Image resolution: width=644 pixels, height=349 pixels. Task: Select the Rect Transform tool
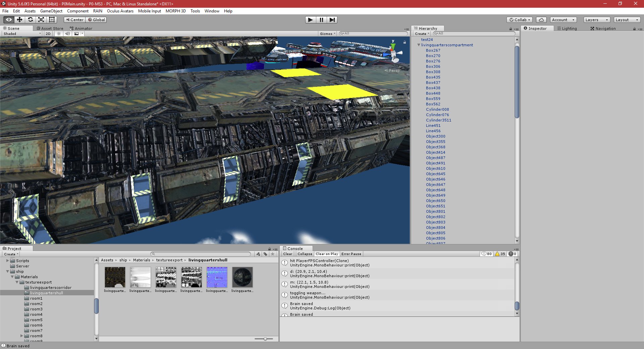pos(52,20)
